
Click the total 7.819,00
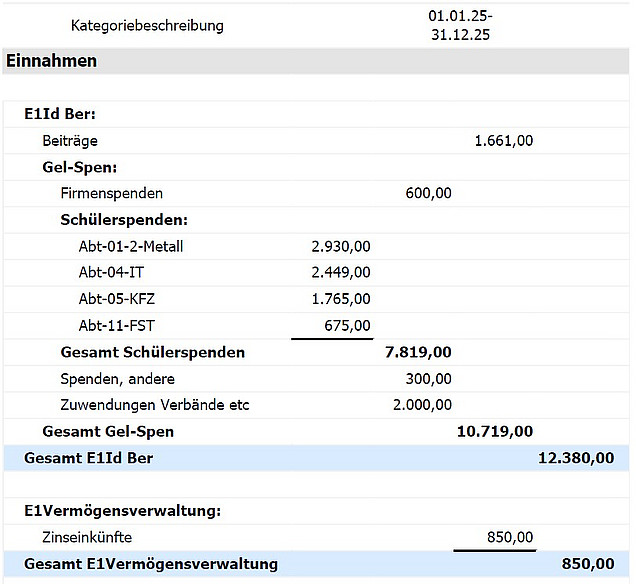(x=418, y=352)
